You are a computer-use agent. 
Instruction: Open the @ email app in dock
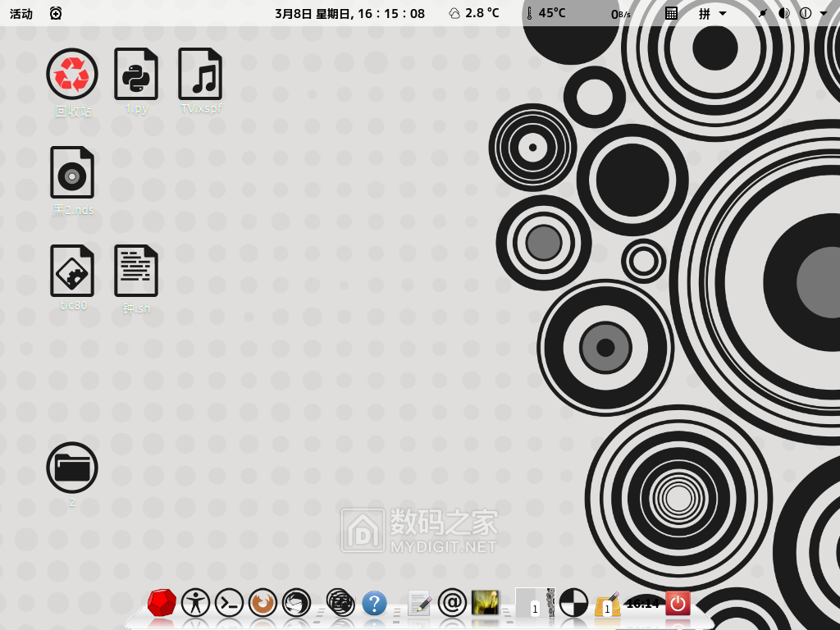[x=452, y=603]
